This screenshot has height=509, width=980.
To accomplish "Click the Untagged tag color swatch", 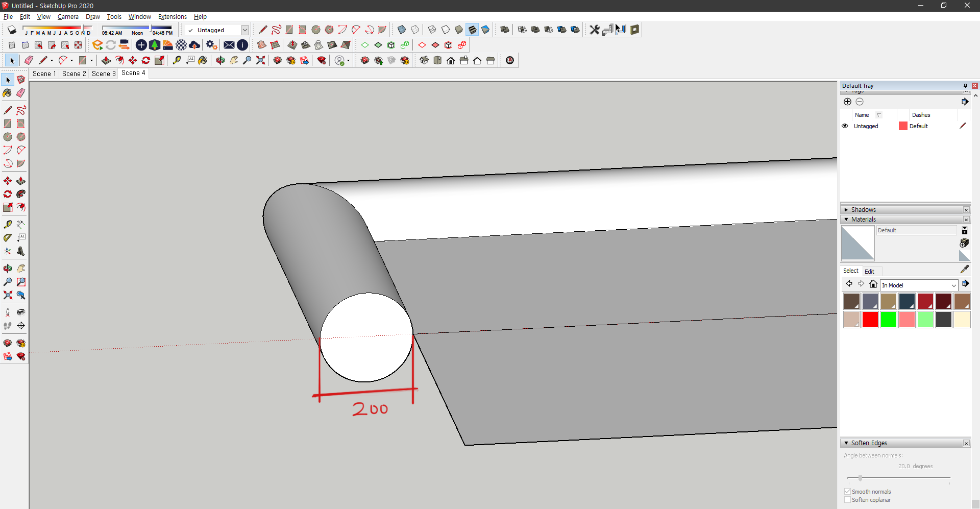I will tap(903, 126).
